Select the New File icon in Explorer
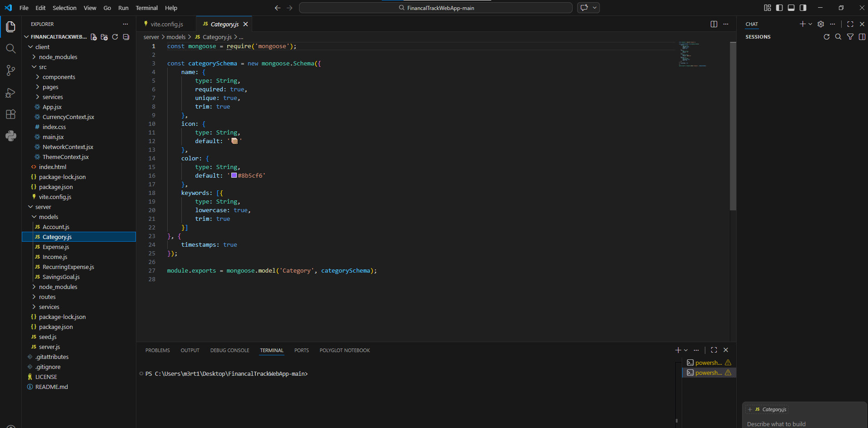The height and width of the screenshot is (428, 868). pos(93,37)
